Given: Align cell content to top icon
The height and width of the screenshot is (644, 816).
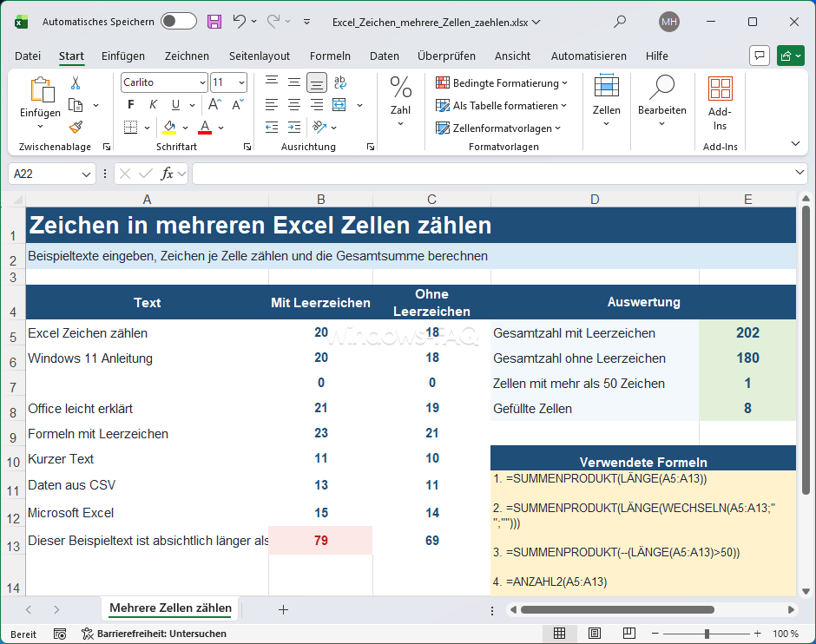Looking at the screenshot, I should pos(272,82).
